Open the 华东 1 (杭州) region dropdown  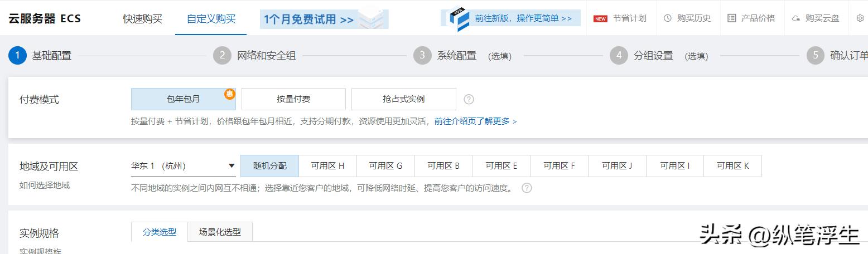[184, 166]
